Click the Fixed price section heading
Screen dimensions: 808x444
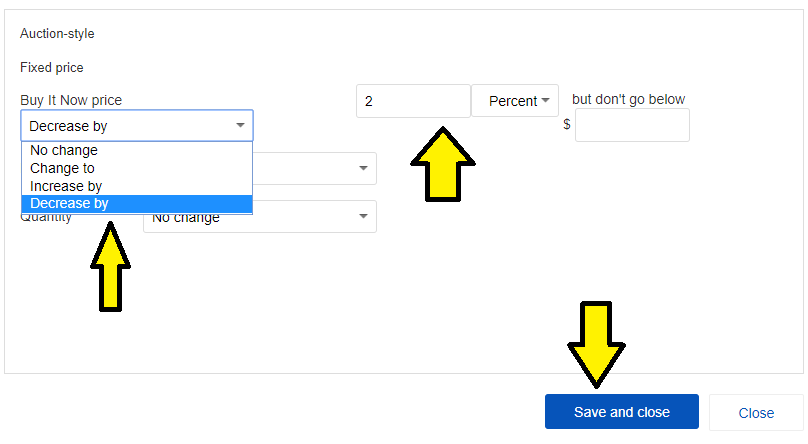[x=52, y=68]
